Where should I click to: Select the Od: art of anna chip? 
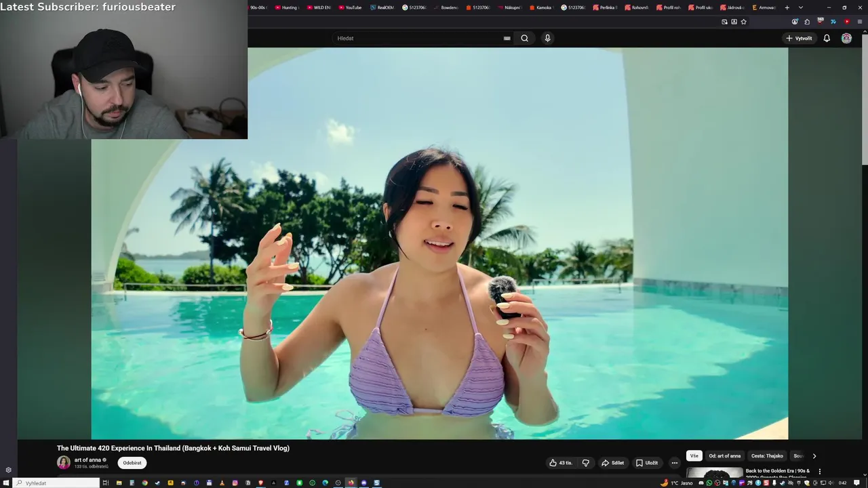pos(725,456)
